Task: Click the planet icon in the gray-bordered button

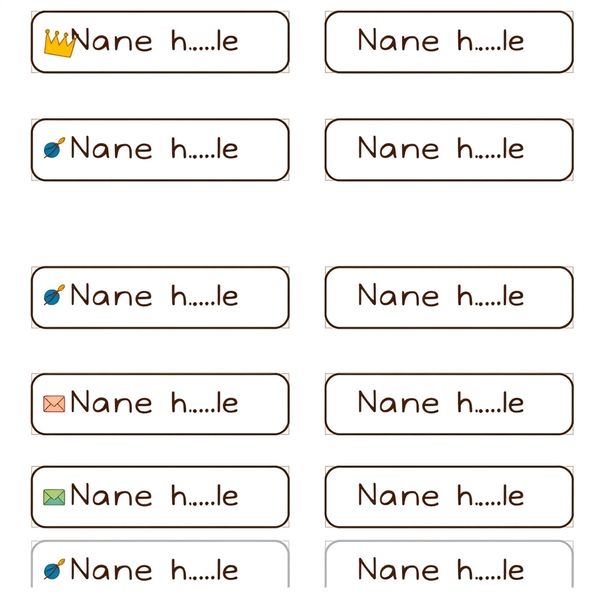Action: click(x=54, y=571)
